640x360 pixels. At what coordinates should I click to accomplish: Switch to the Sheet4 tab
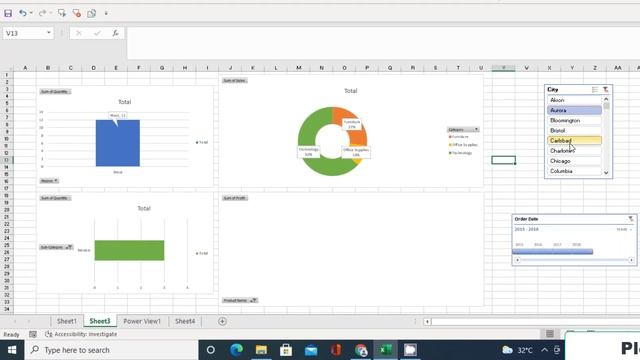[x=185, y=321]
